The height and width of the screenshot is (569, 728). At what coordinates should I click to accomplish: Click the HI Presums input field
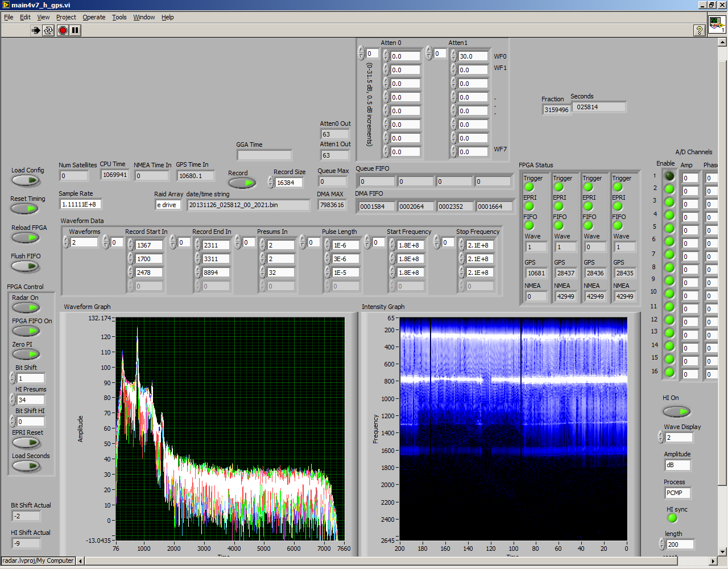coord(31,400)
